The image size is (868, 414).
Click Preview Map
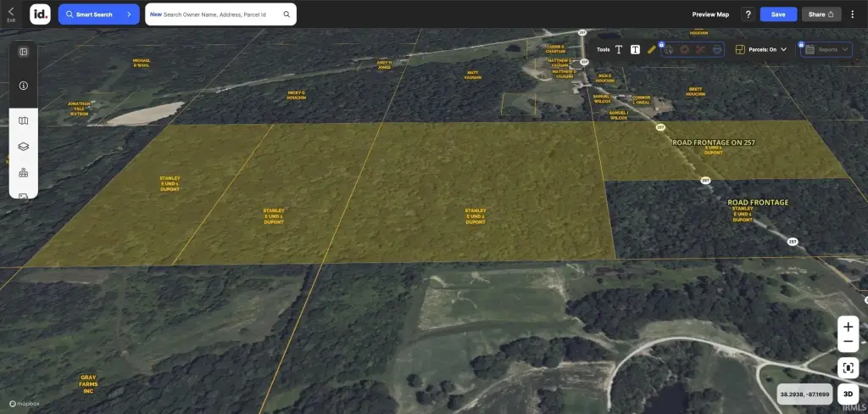tap(710, 14)
